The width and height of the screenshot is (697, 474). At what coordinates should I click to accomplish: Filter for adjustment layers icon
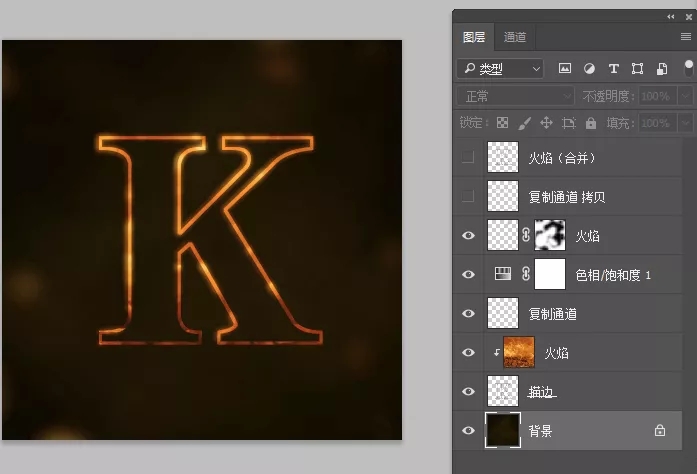pos(589,68)
